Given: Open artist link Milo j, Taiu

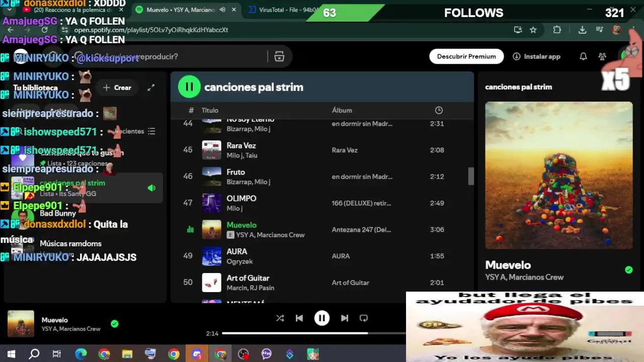Looking at the screenshot, I should 242,155.
